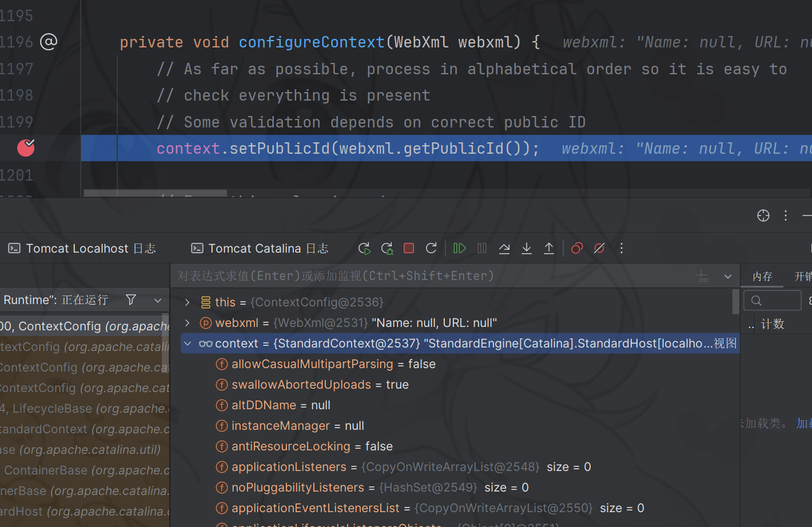The height and width of the screenshot is (527, 812).
Task: Collapse the context StandardContext node
Action: (x=187, y=344)
